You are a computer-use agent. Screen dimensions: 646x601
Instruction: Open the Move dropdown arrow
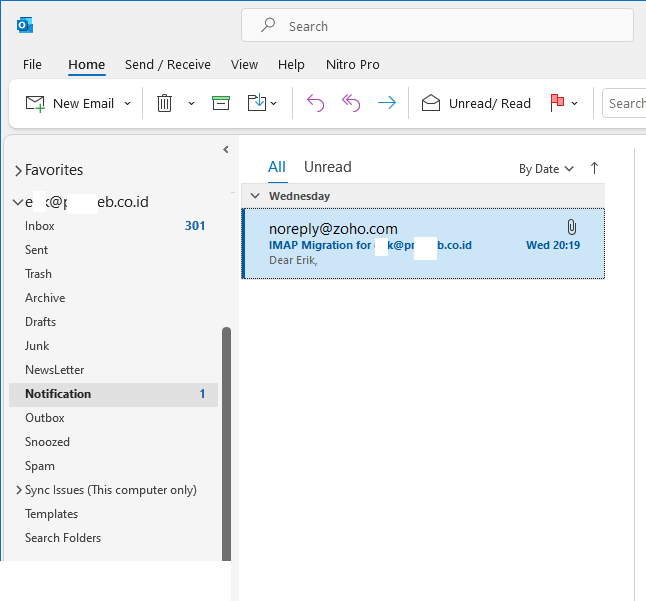[274, 104]
